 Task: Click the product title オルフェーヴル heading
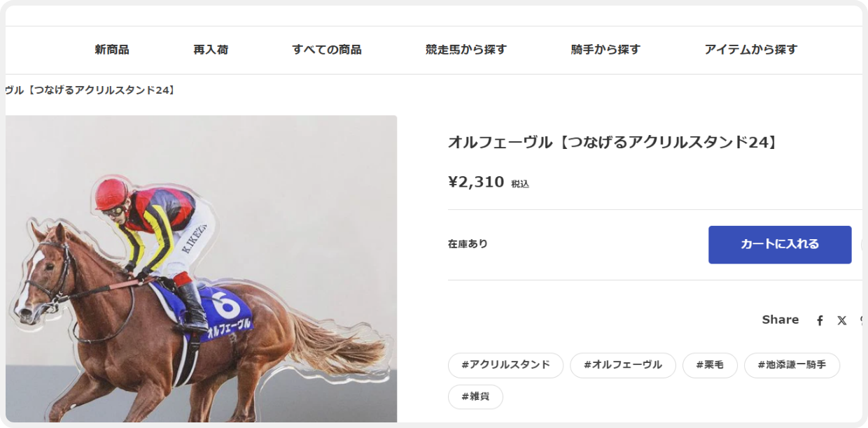(613, 143)
